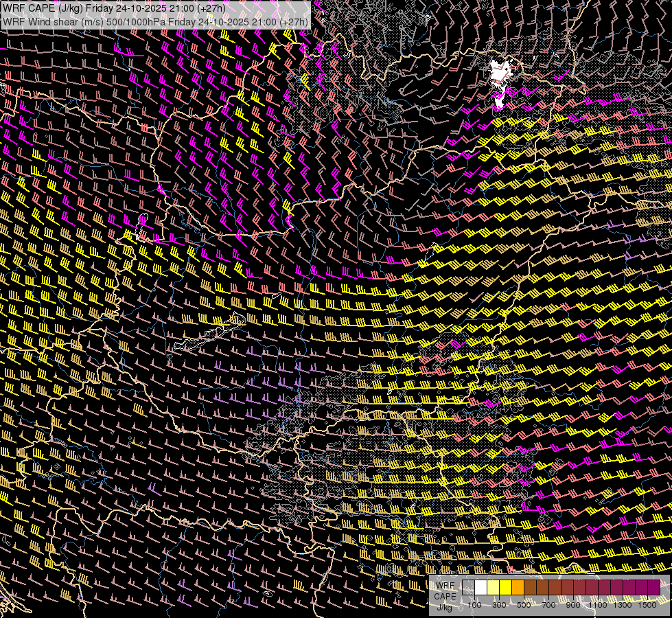Click the WRF CAPE forecast title line
Image resolution: width=672 pixels, height=618 pixels.
114,8
